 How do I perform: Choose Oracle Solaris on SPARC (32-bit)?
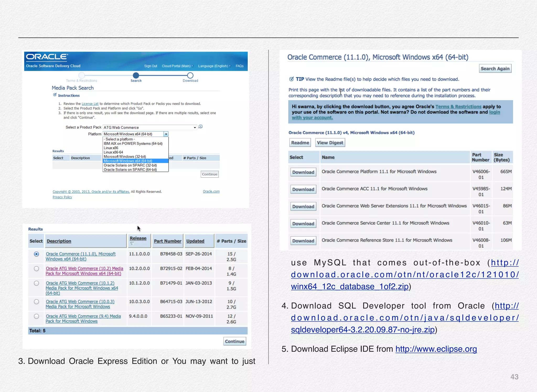click(130, 165)
